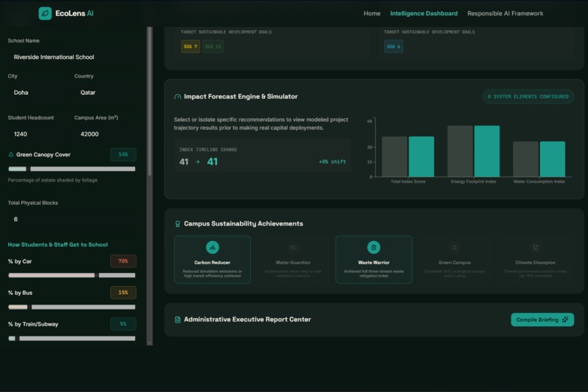The image size is (588, 392).
Task: Click the 70% car percentage badge
Action: pos(123,261)
